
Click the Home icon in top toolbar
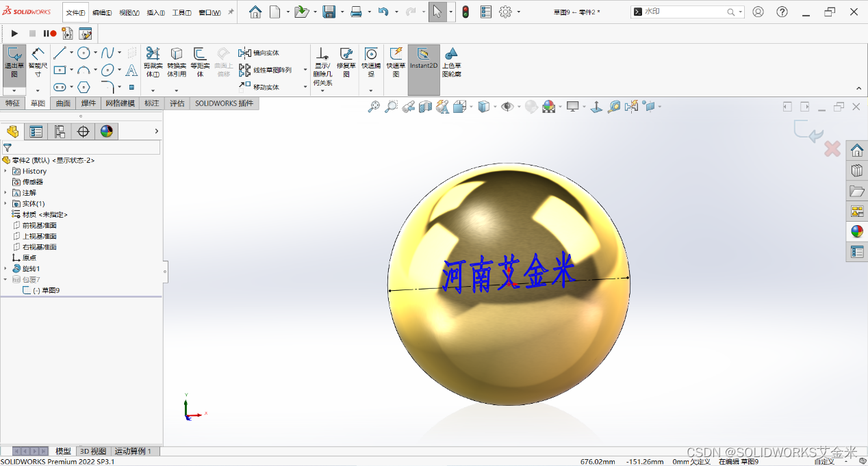click(x=255, y=12)
